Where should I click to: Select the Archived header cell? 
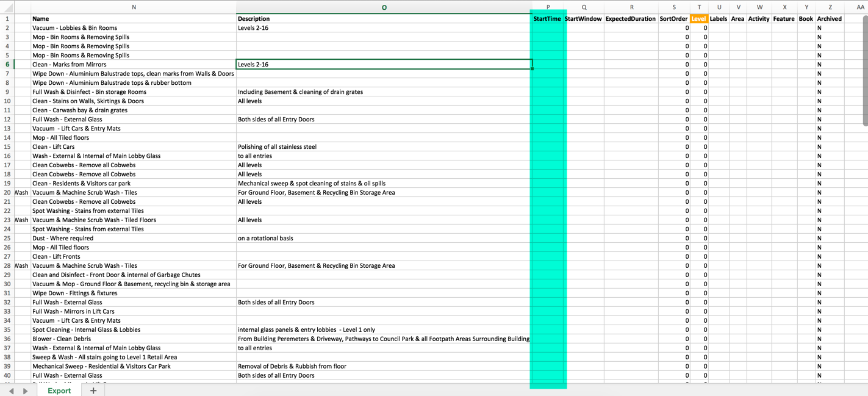(830, 19)
